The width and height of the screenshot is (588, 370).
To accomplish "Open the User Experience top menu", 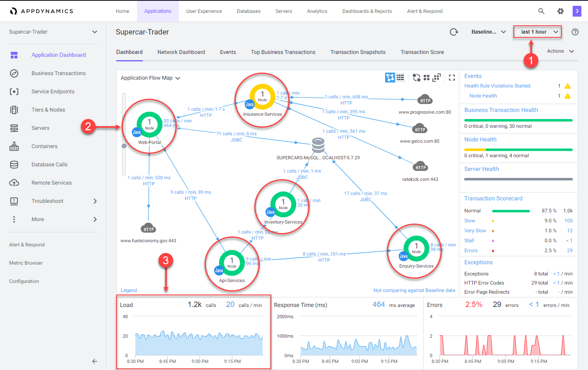I will pyautogui.click(x=204, y=11).
